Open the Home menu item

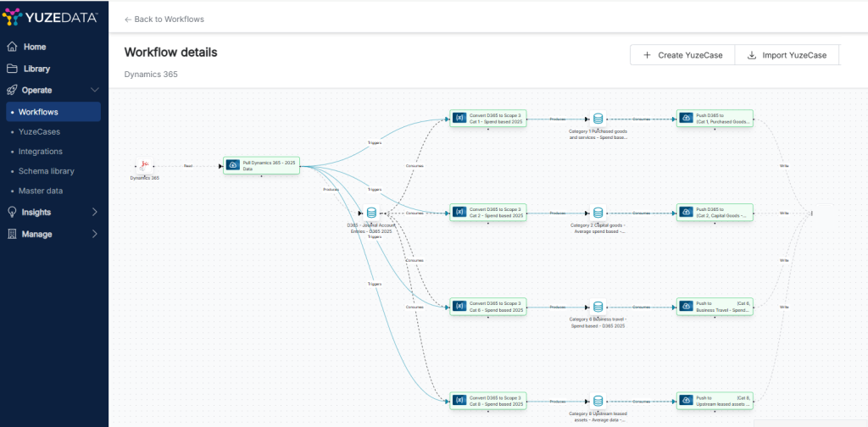pyautogui.click(x=35, y=47)
